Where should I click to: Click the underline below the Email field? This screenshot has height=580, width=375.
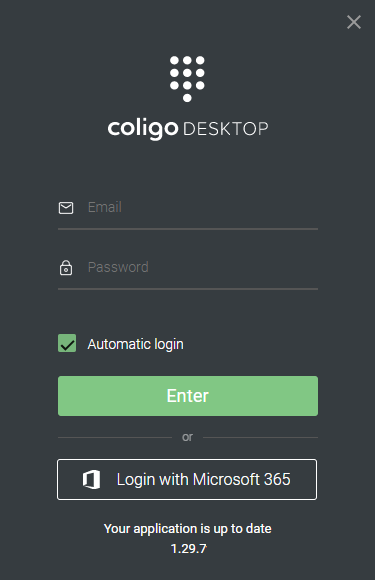pos(188,229)
